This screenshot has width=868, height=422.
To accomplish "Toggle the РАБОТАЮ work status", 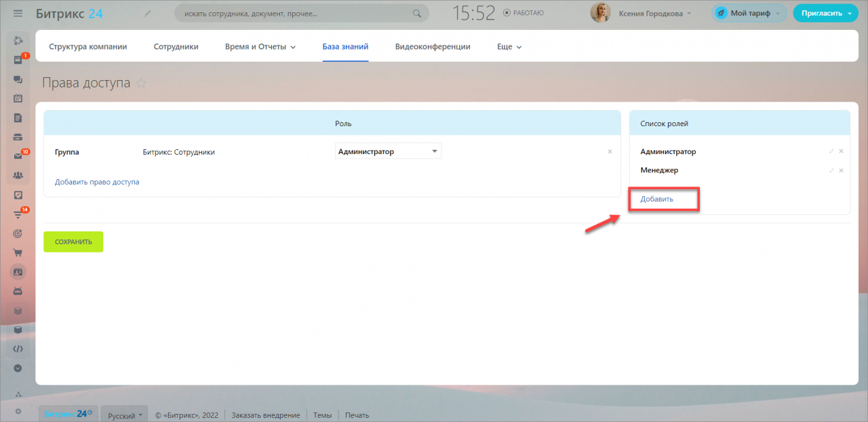I will coord(524,13).
